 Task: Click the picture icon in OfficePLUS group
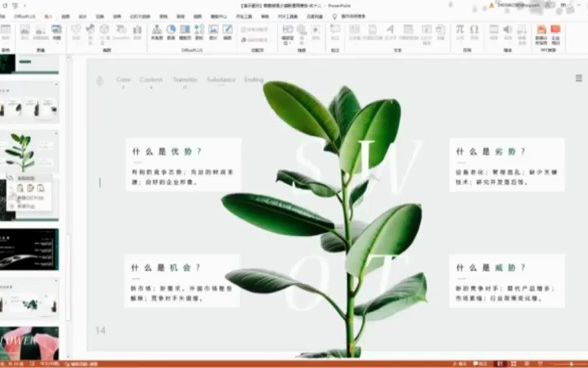(213, 29)
